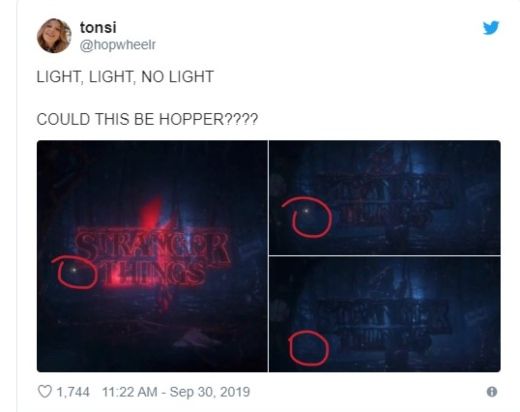
Task: Click the white light dot in the top-right image
Action: (306, 211)
